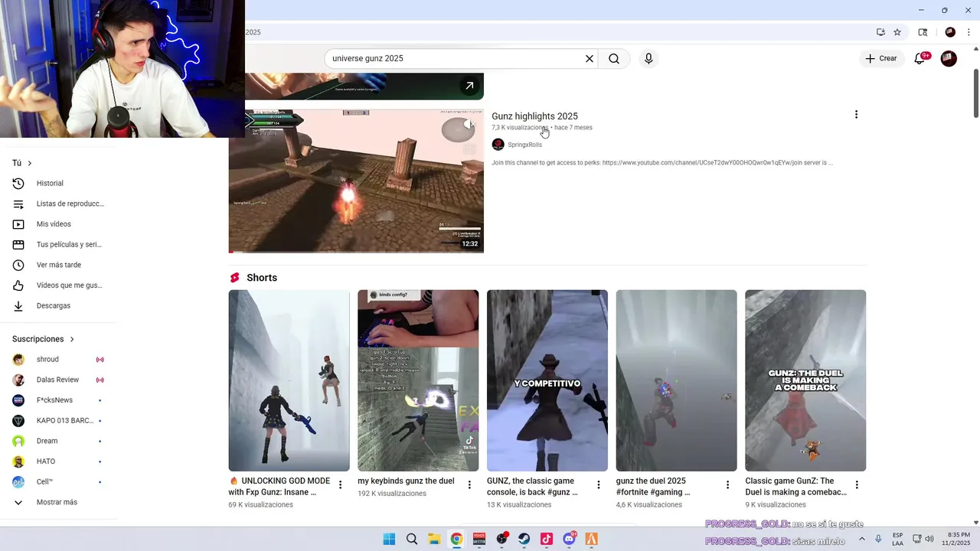Open OBS Studio taskbar icon
The width and height of the screenshot is (980, 551).
point(501,539)
